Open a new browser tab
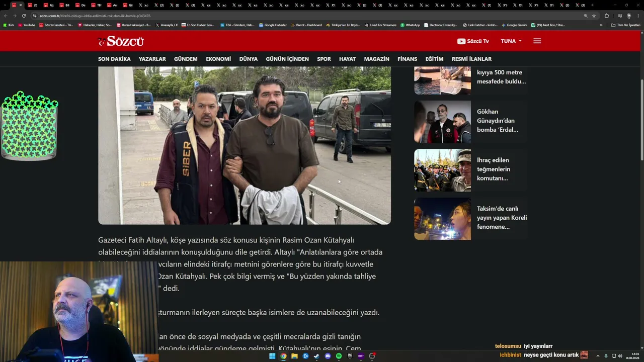Screen dimensions: 644x362 [592, 5]
